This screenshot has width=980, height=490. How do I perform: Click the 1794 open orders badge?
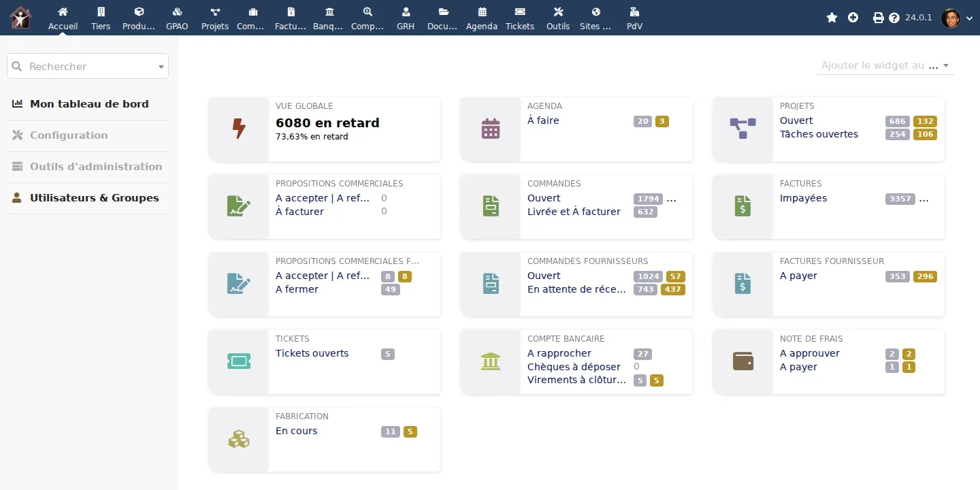tap(648, 199)
